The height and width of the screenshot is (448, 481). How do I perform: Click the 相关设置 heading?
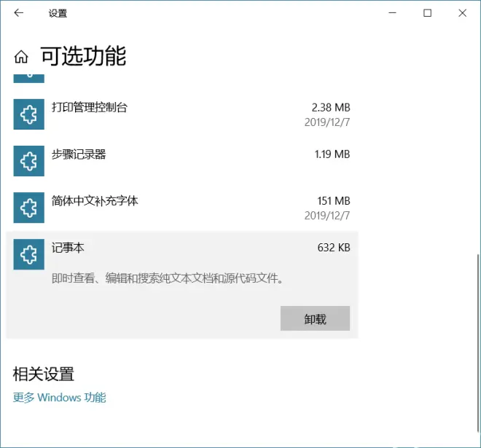coord(44,374)
